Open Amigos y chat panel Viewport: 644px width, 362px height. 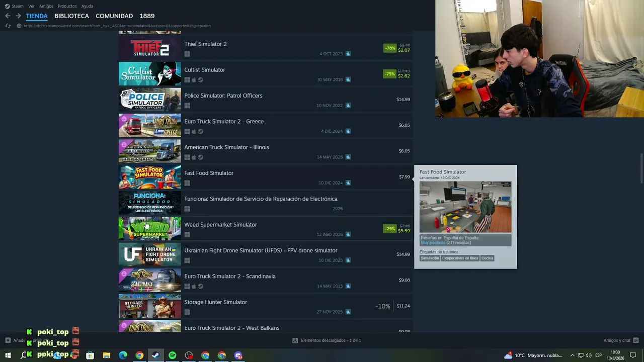[621, 340]
